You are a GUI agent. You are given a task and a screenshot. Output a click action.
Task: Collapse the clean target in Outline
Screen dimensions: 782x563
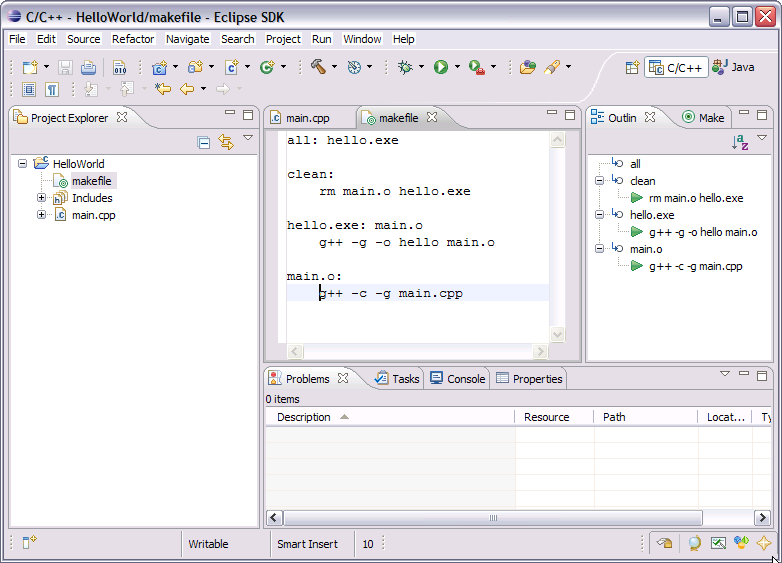pyautogui.click(x=599, y=181)
